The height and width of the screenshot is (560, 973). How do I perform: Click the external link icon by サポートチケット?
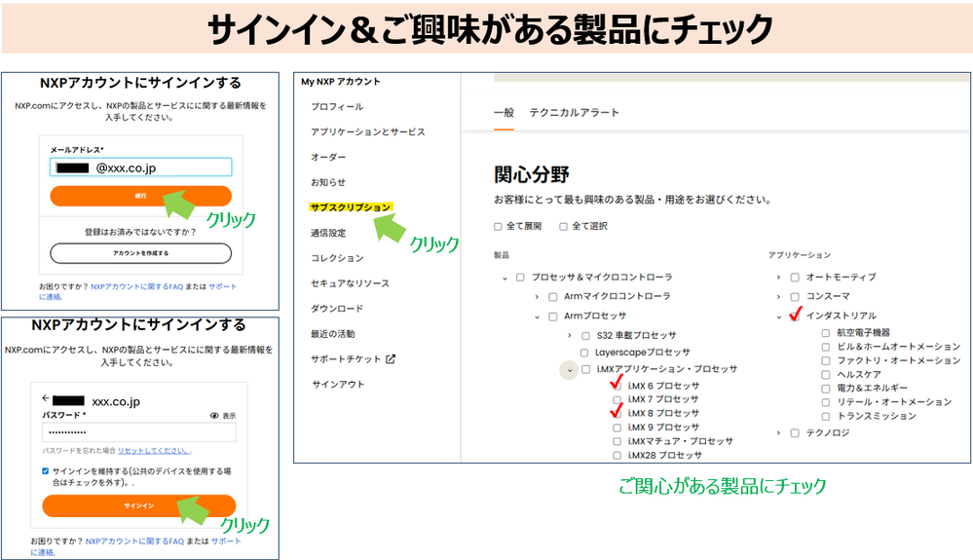click(x=391, y=359)
